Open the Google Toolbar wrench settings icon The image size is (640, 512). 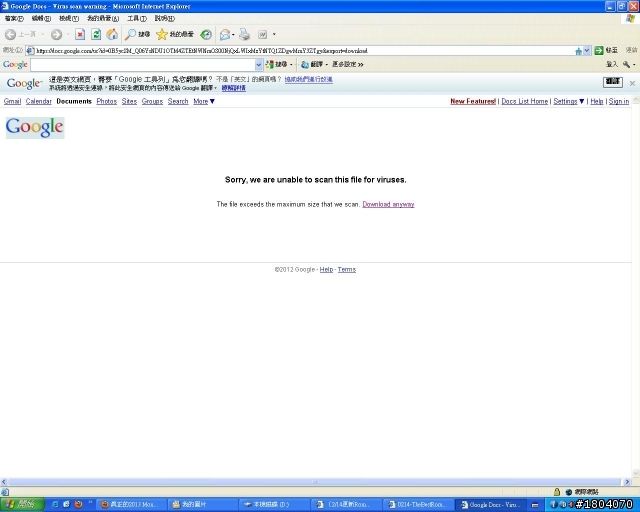(627, 65)
